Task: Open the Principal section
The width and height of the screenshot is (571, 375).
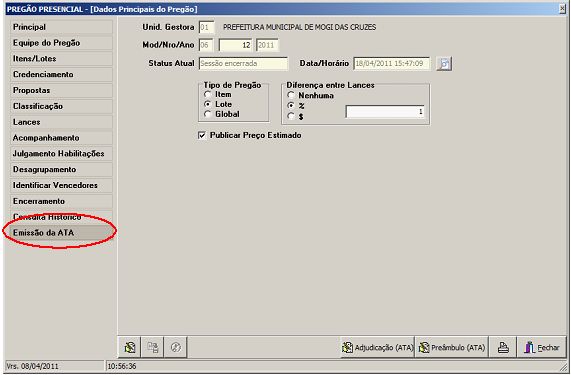Action: click(x=60, y=27)
